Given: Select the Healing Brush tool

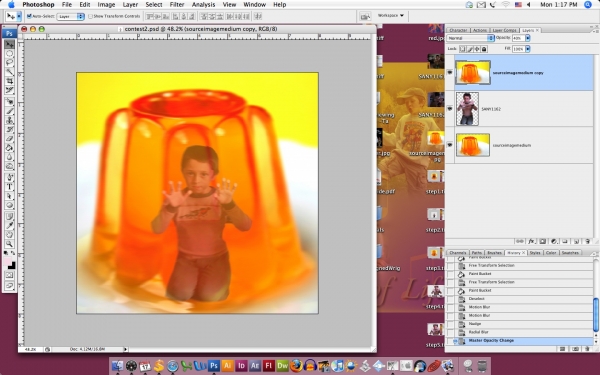Looking at the screenshot, I should coord(10,102).
